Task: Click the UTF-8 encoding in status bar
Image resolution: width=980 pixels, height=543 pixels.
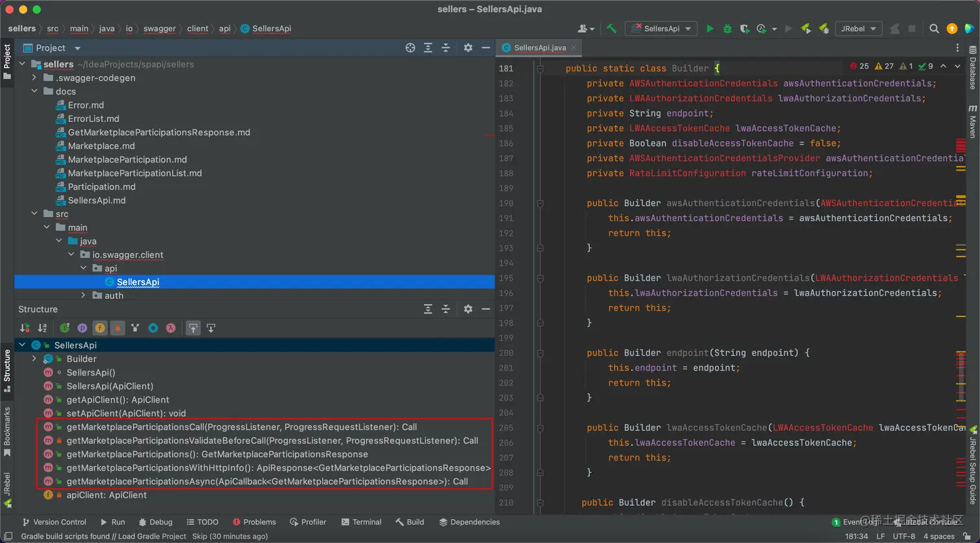Action: (904, 537)
